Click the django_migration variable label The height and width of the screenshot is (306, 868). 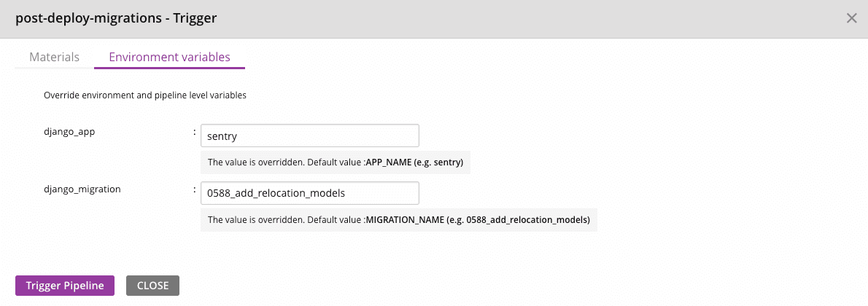(x=82, y=189)
